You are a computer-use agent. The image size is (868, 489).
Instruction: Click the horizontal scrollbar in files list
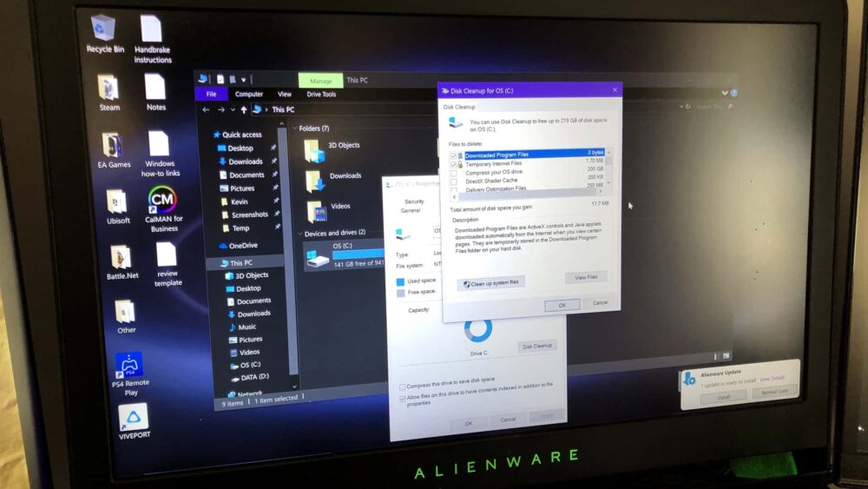527,194
